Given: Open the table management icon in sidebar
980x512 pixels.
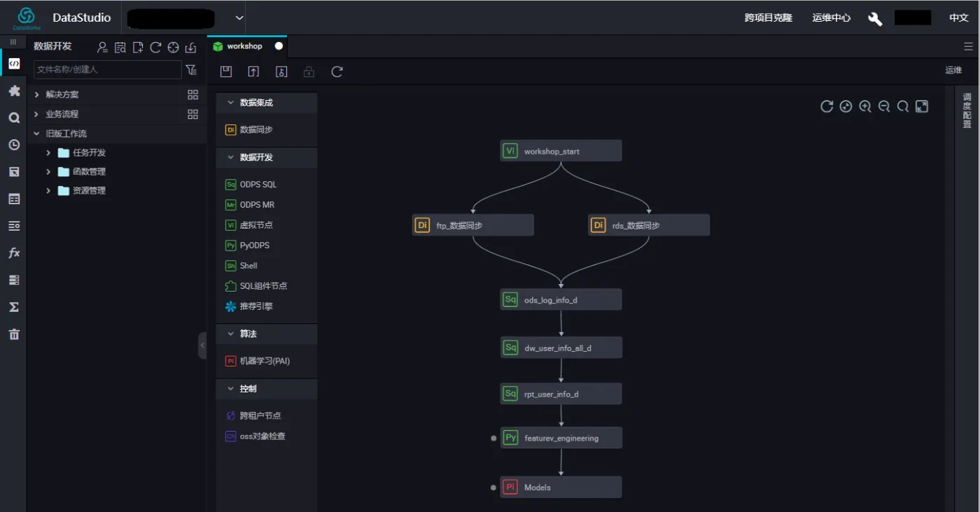Looking at the screenshot, I should coord(14,199).
